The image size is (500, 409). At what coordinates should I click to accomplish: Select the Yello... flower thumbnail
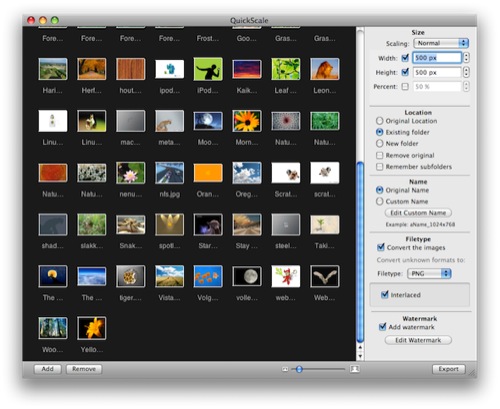pos(92,328)
